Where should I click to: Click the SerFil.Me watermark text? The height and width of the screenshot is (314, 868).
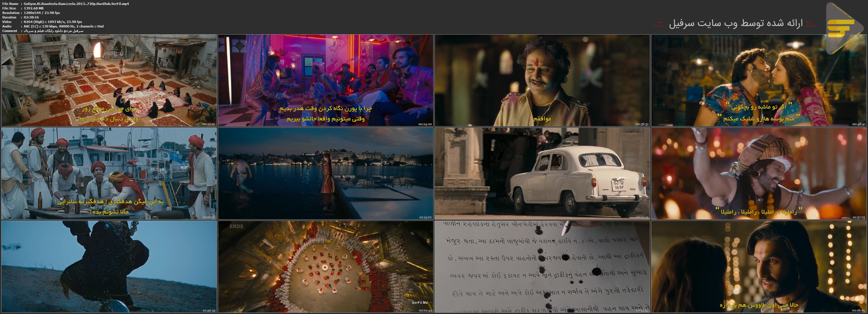pos(420,303)
